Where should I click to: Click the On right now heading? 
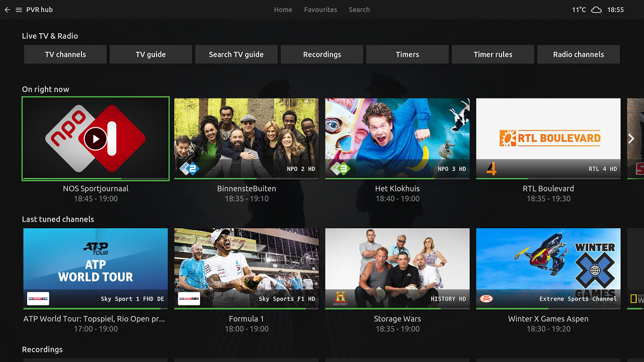click(x=45, y=89)
